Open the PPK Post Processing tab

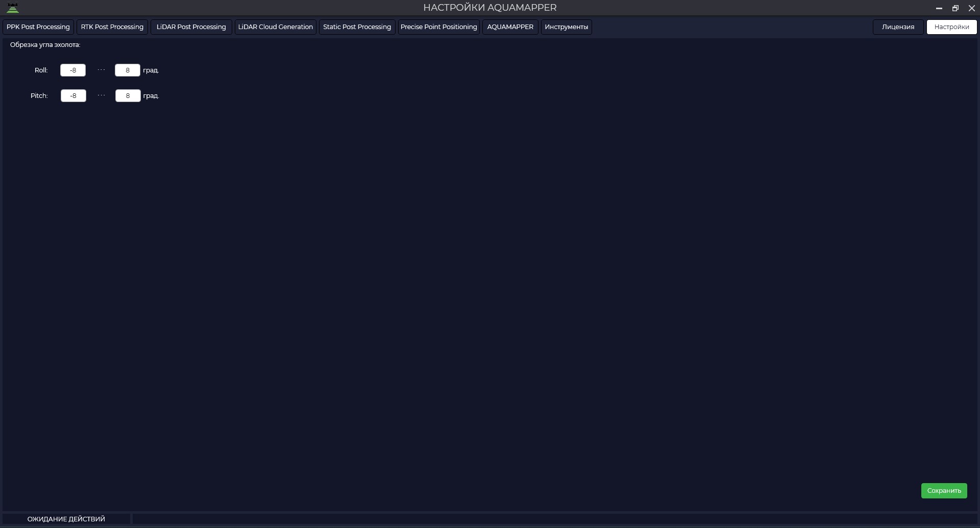[38, 27]
